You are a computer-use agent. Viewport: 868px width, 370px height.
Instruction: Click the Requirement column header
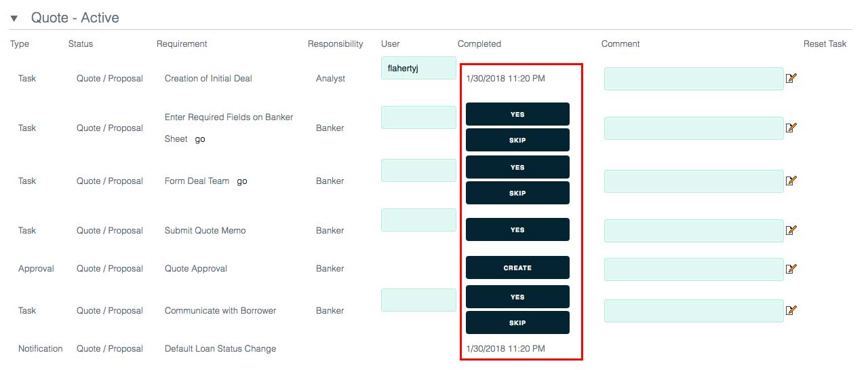pos(182,43)
